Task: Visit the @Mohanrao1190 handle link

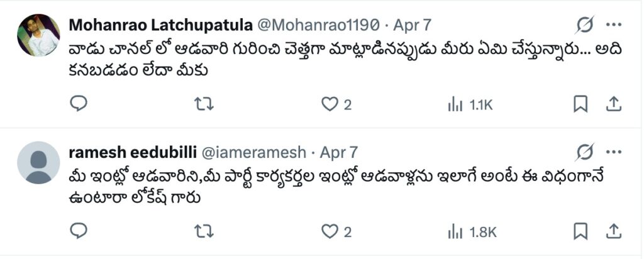Action: [318, 25]
